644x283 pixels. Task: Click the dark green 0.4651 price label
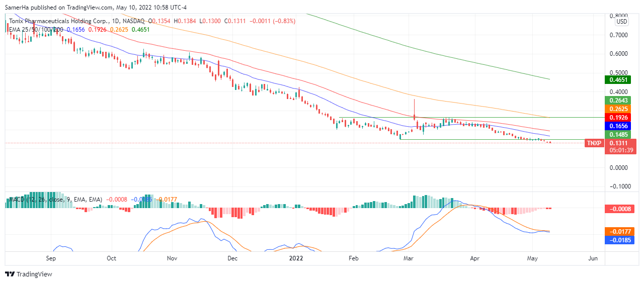pyautogui.click(x=617, y=79)
